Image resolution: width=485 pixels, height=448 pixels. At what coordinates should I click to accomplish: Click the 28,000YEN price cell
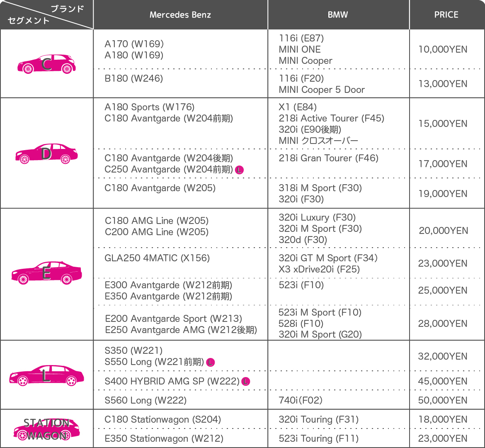click(x=443, y=324)
